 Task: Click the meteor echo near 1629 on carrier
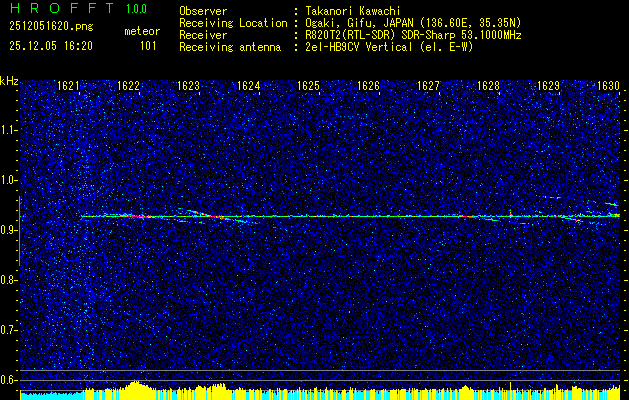pos(572,218)
